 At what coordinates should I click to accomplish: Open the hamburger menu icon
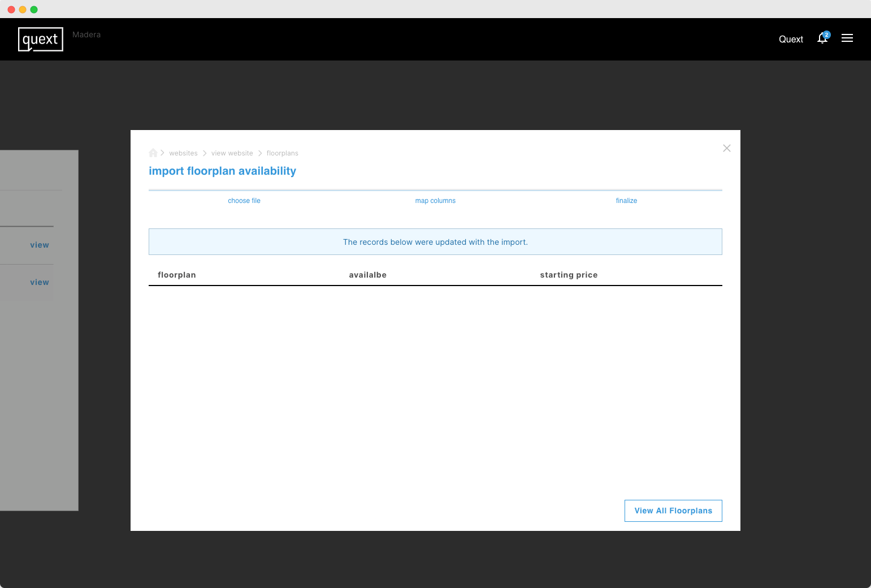tap(847, 38)
